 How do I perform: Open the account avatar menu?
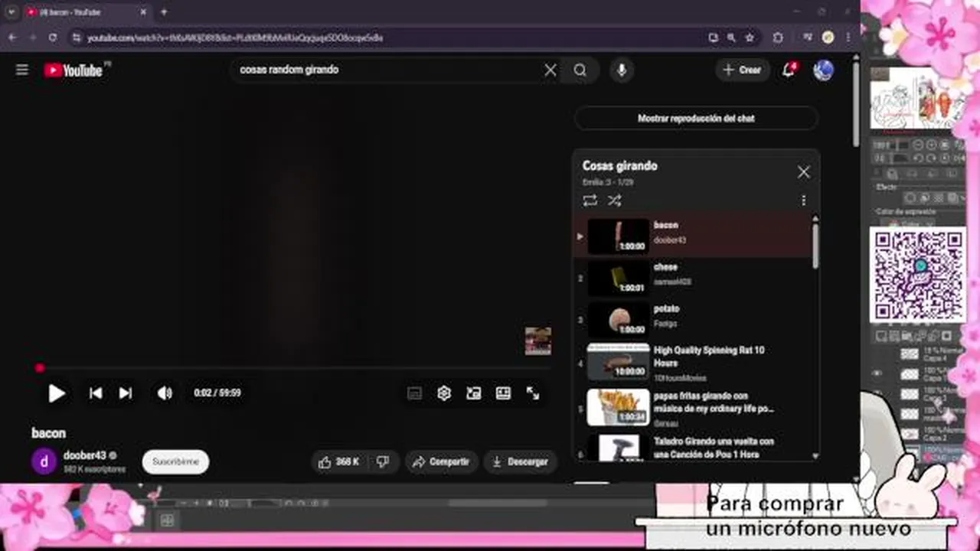(x=823, y=70)
